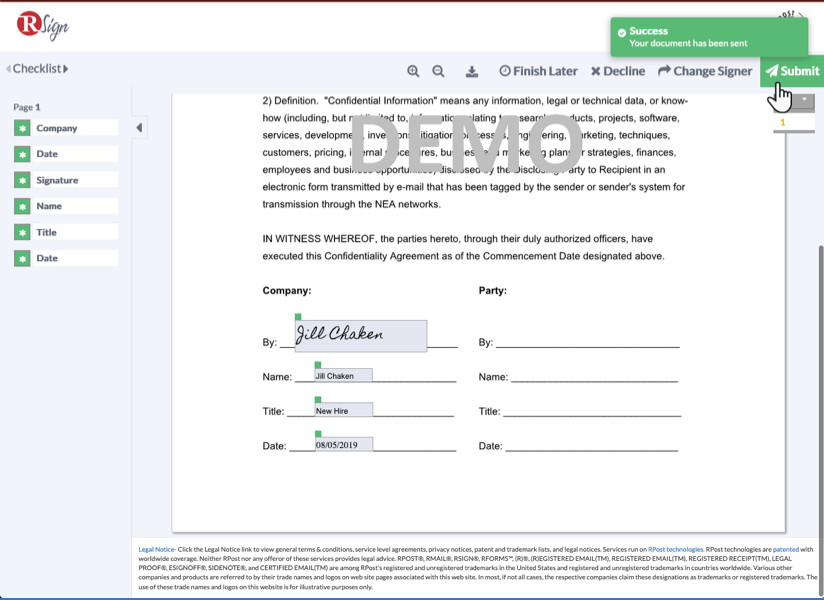Viewport: 824px width, 600px height.
Task: Open the RPost technologies link
Action: 675,549
